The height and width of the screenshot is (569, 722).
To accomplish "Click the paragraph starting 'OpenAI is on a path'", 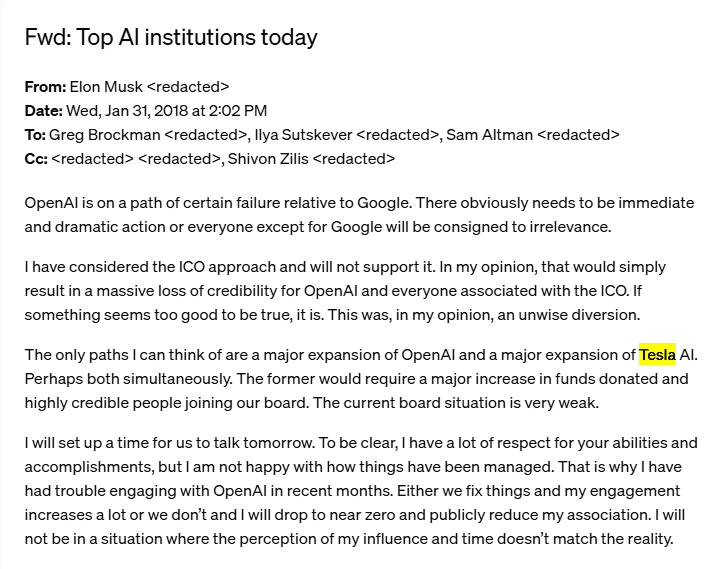I will (359, 215).
